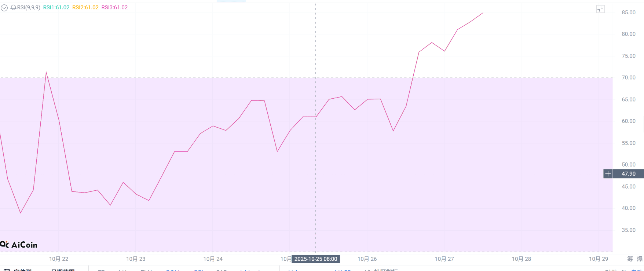The image size is (644, 271).
Task: Collapse the RSI indicator legend chevron
Action: 4,8
